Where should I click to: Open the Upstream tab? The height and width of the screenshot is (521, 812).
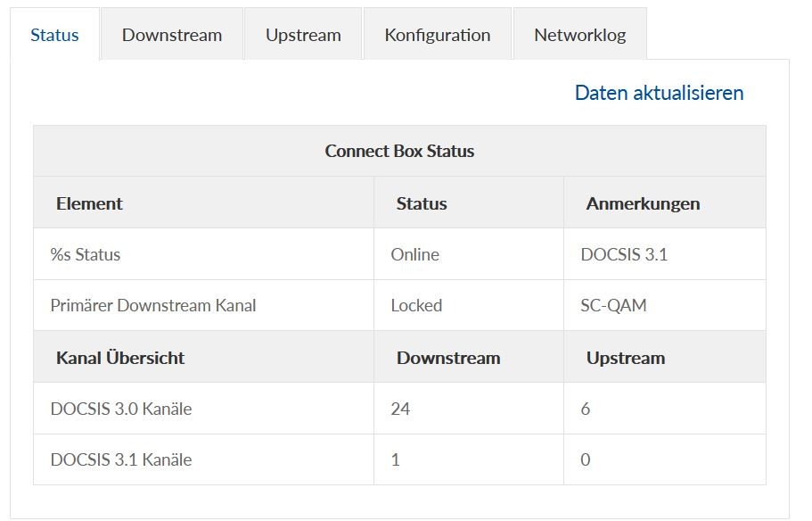tap(303, 35)
